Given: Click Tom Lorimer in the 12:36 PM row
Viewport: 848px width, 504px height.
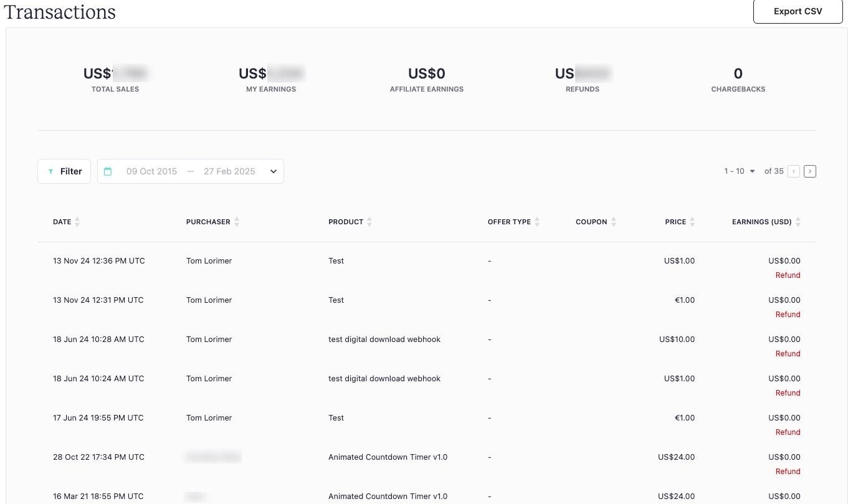Looking at the screenshot, I should 209,261.
